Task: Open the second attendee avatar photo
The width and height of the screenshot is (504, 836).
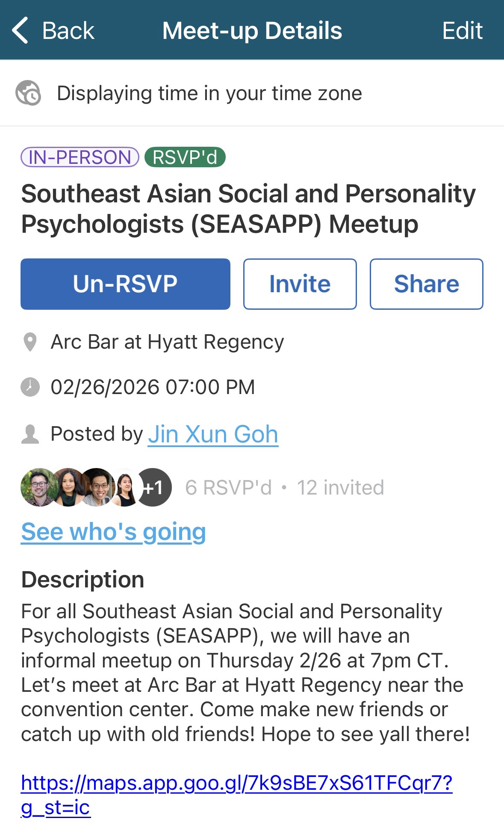Action: [68, 487]
